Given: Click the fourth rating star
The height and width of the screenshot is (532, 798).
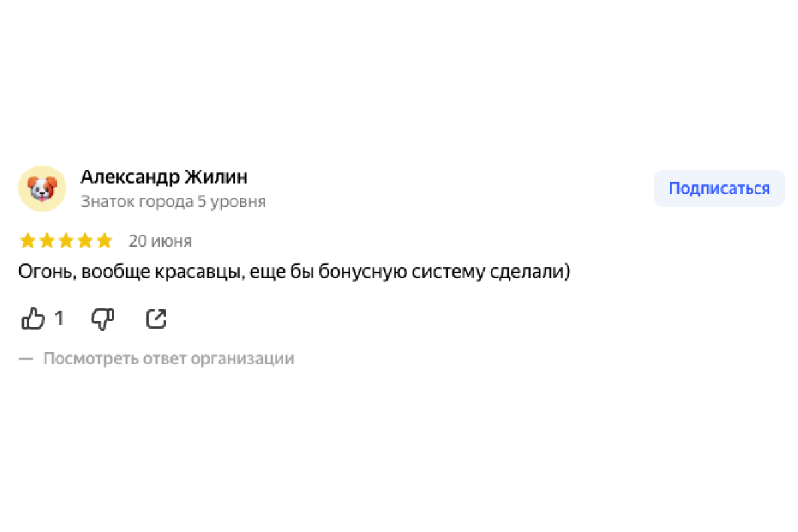Looking at the screenshot, I should 85,241.
